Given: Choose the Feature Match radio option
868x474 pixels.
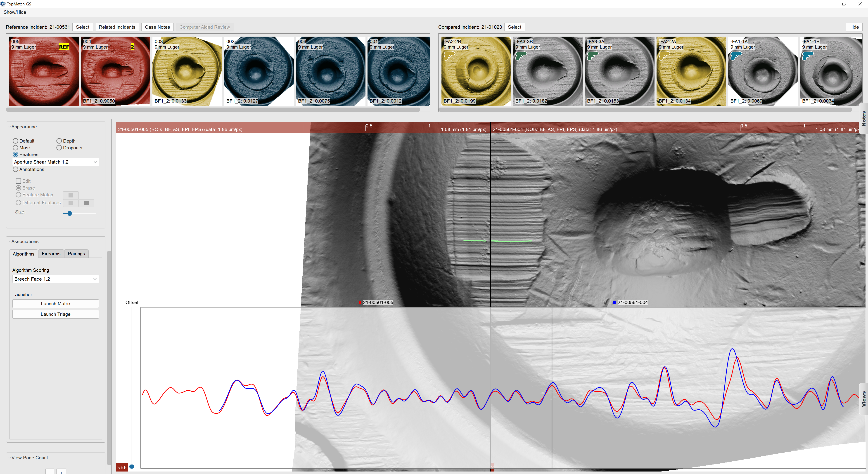Looking at the screenshot, I should click(x=19, y=195).
